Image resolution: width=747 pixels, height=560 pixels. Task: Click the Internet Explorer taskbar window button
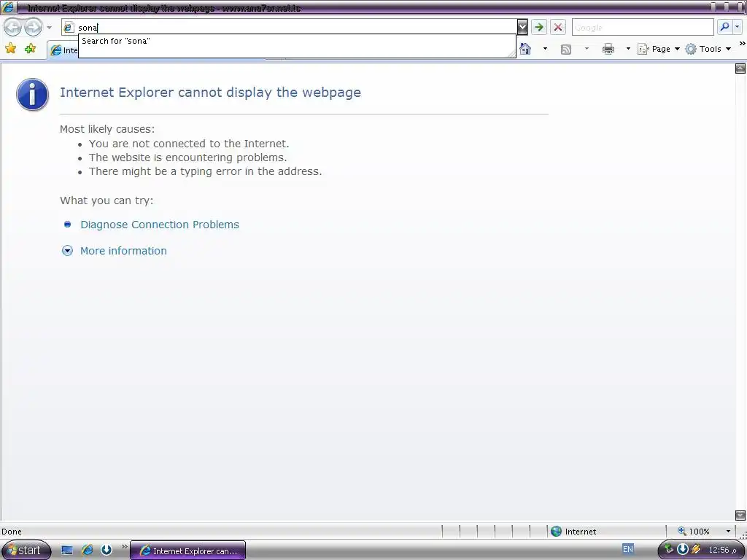pyautogui.click(x=187, y=551)
